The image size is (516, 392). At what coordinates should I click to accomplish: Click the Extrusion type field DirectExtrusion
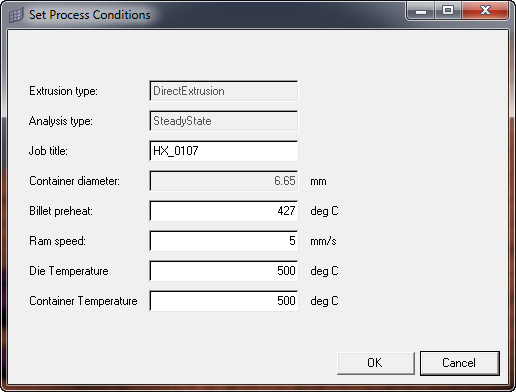(x=224, y=91)
